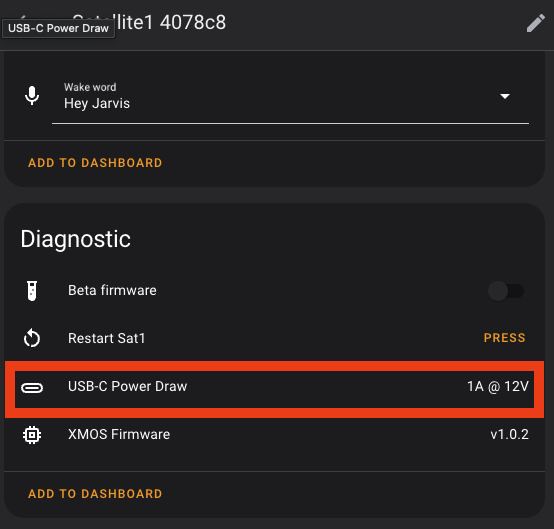Click the pencil edit icon in header
This screenshot has width=554, height=529.
[x=536, y=23]
